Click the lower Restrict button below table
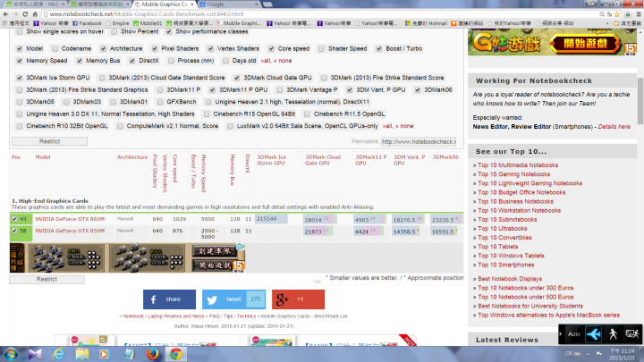 point(47,279)
